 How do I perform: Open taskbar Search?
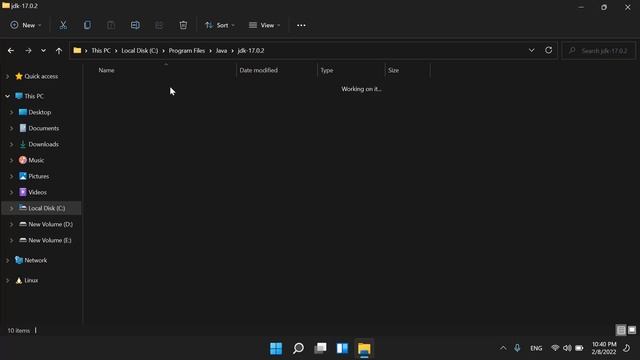pyautogui.click(x=298, y=348)
